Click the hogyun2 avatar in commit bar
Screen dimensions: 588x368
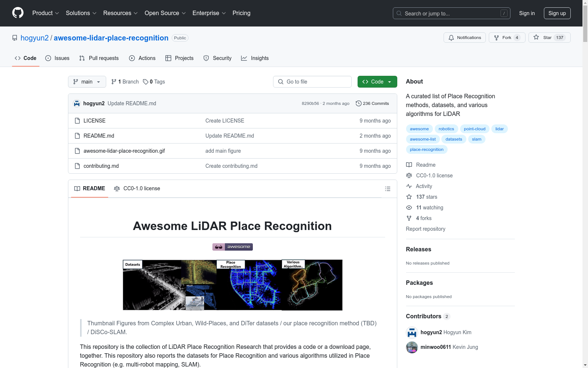[77, 103]
